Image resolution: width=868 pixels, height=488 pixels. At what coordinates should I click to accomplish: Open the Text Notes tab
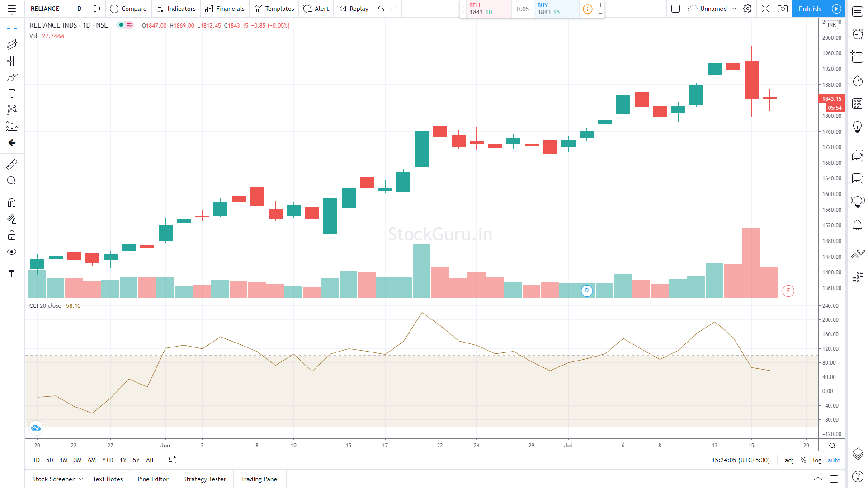point(108,479)
